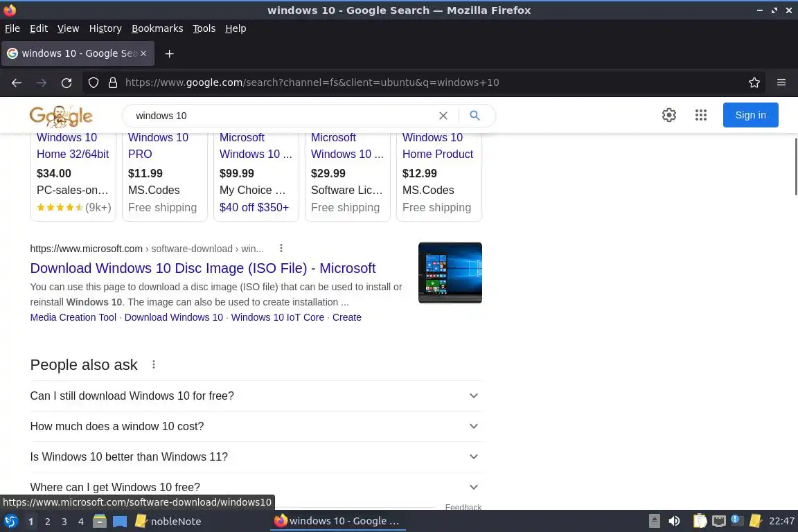Switch to virtual desktop 3
The width and height of the screenshot is (798, 532).
[x=64, y=522]
